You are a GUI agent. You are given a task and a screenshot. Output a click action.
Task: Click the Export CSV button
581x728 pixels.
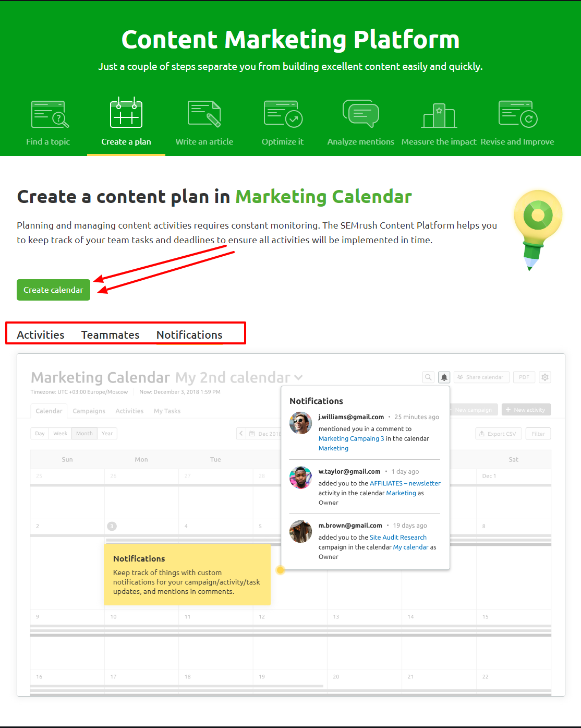pyautogui.click(x=499, y=434)
